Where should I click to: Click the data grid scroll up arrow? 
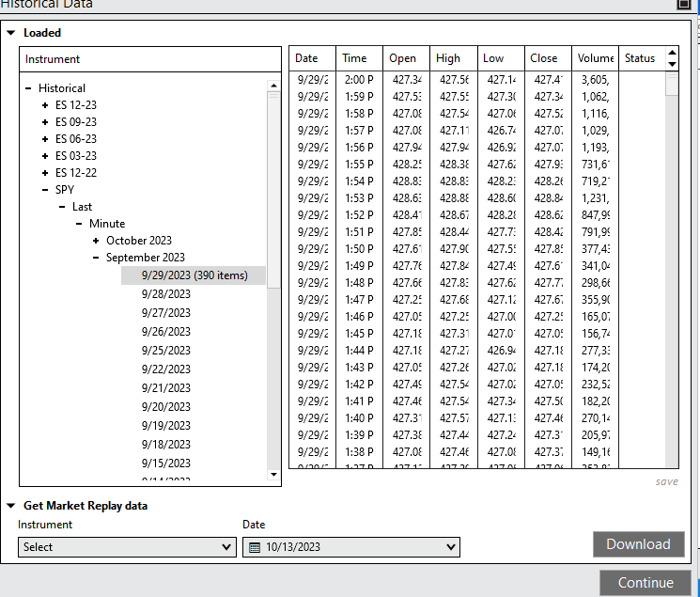pyautogui.click(x=672, y=54)
